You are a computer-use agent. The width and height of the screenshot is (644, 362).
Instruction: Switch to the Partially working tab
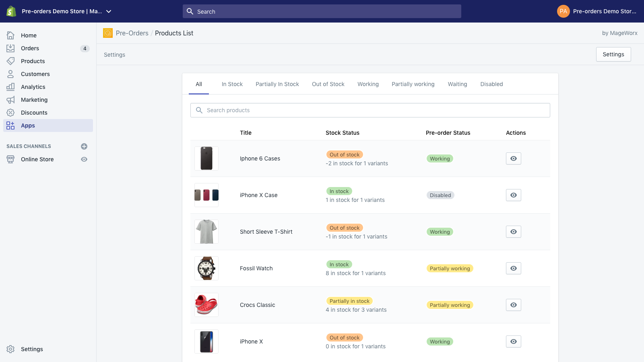click(413, 84)
